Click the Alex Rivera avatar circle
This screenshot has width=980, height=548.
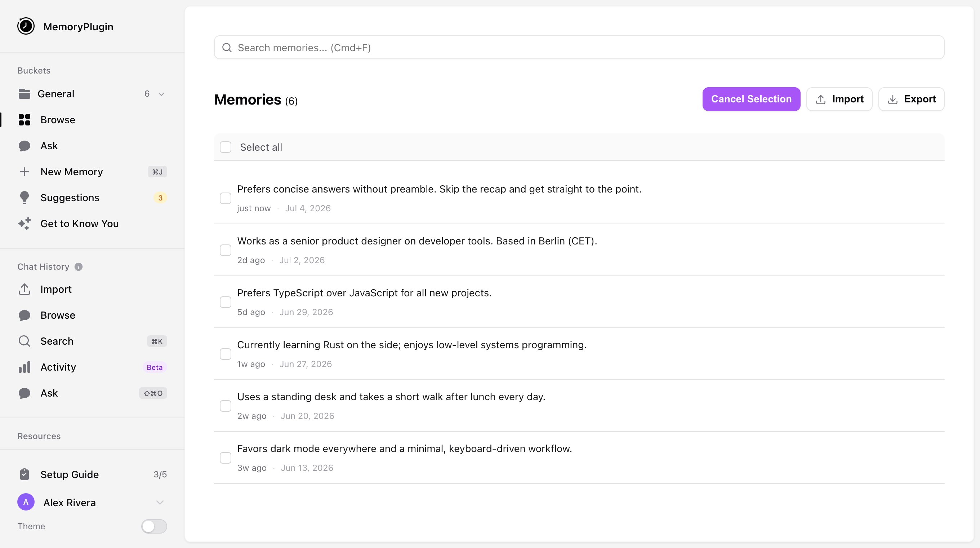pyautogui.click(x=26, y=502)
